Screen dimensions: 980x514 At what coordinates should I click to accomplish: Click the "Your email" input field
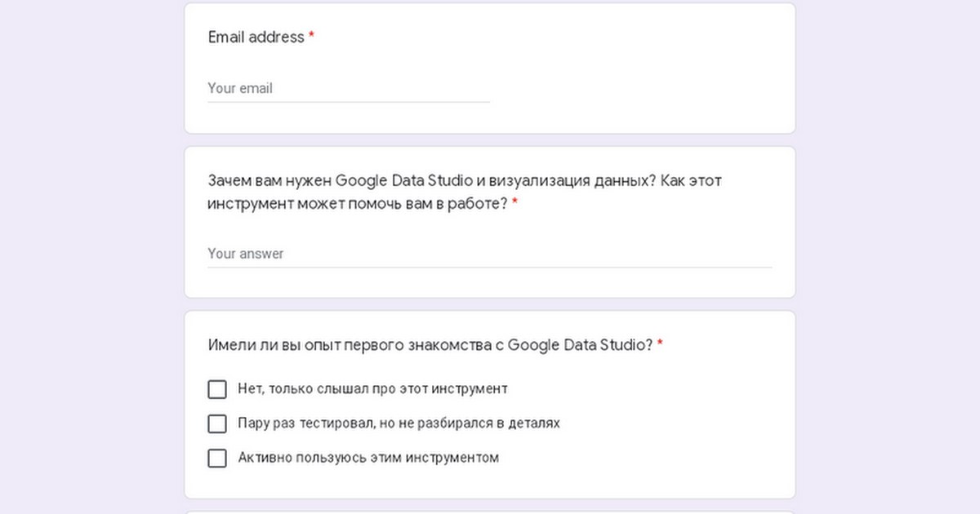[x=348, y=88]
